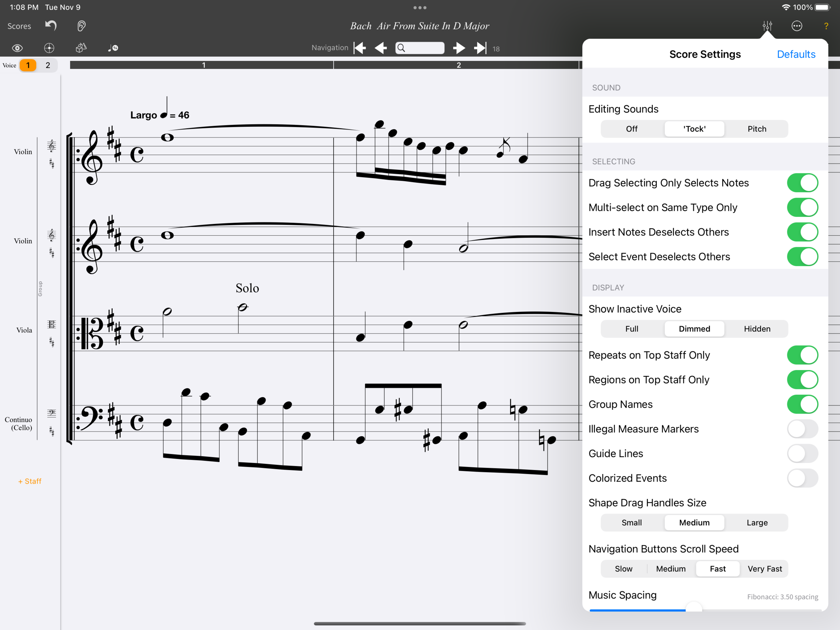Set scroll speed to Very Fast
This screenshot has height=630, width=840.
pyautogui.click(x=764, y=569)
